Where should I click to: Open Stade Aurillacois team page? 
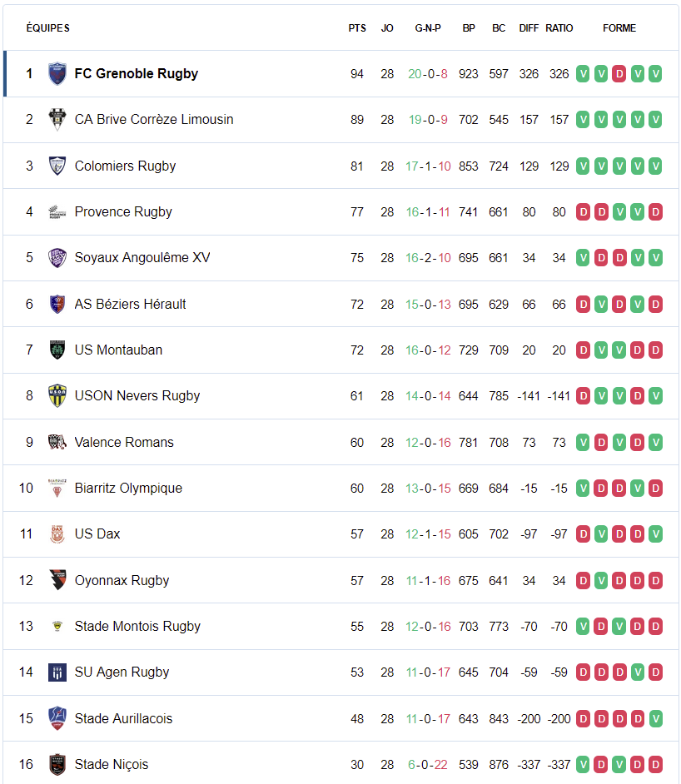tap(123, 718)
